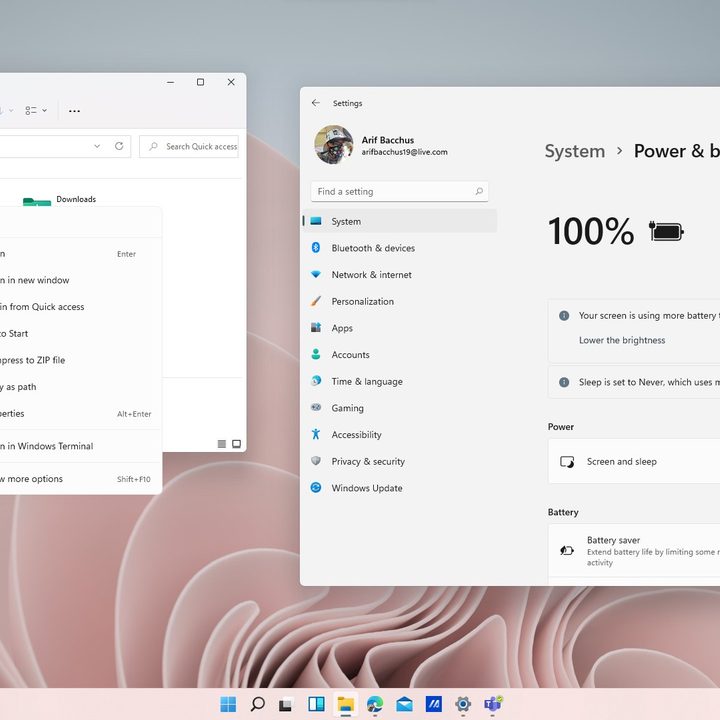Open See more ellipsis menu in Explorer
This screenshot has width=720, height=720.
pos(74,111)
